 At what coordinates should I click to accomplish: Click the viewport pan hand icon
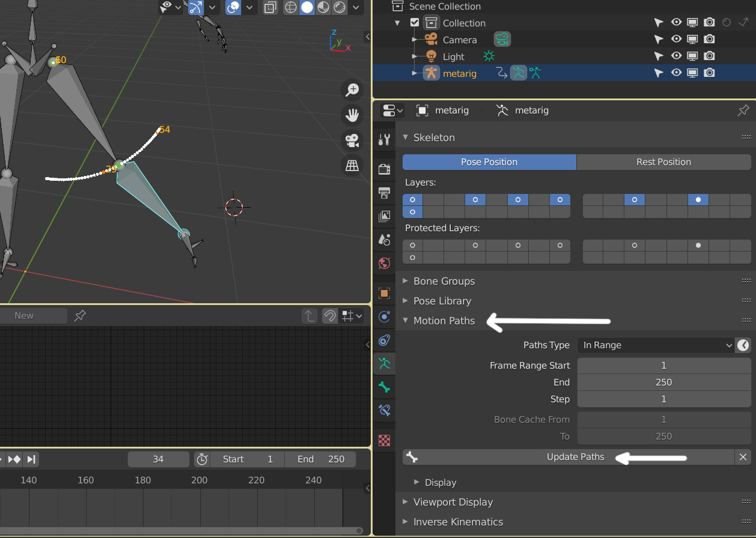click(x=352, y=115)
